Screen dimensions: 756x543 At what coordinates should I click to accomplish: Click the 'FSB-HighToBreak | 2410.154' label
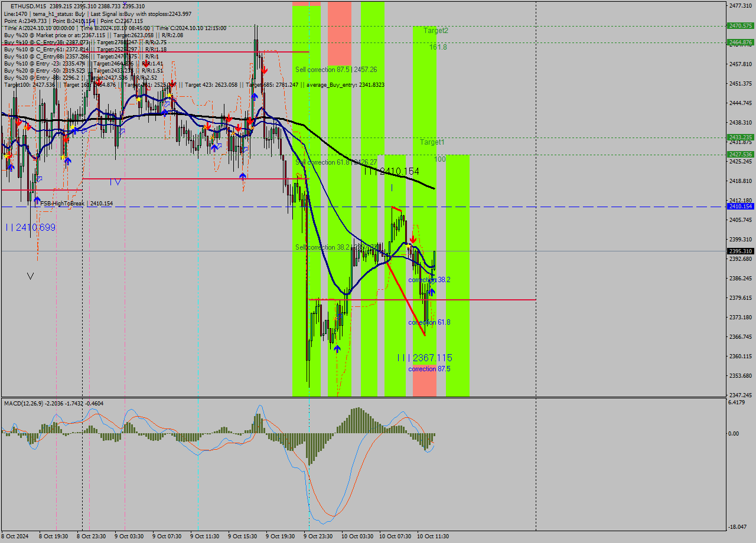tap(77, 204)
